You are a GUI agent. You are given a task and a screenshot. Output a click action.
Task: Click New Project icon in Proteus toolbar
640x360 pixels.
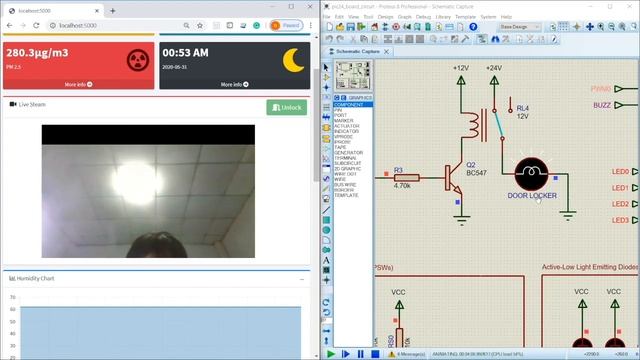pyautogui.click(x=329, y=27)
